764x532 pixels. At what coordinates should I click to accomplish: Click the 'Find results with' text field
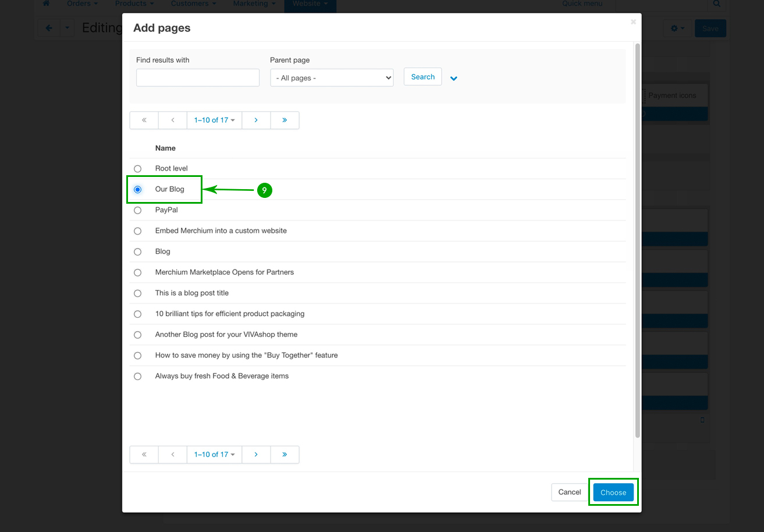[x=198, y=78]
